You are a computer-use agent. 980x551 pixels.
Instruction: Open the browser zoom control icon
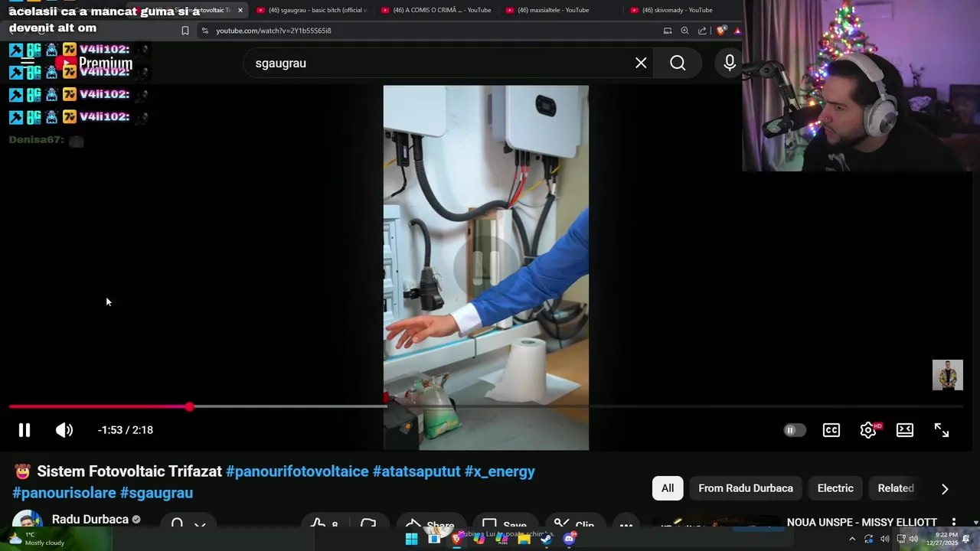(x=684, y=31)
